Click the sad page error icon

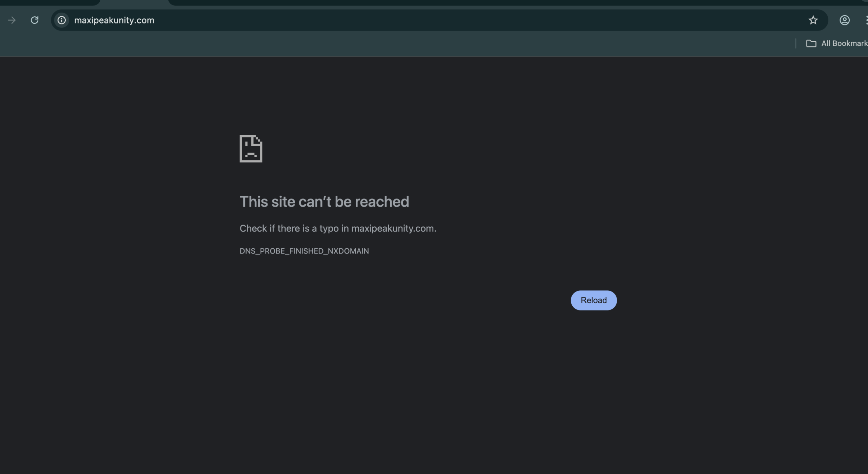(x=251, y=149)
